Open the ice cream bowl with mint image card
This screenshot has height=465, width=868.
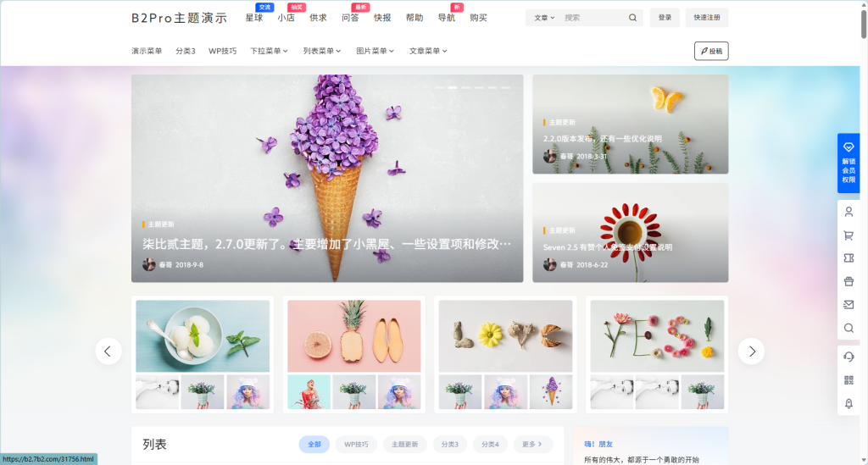click(x=203, y=336)
